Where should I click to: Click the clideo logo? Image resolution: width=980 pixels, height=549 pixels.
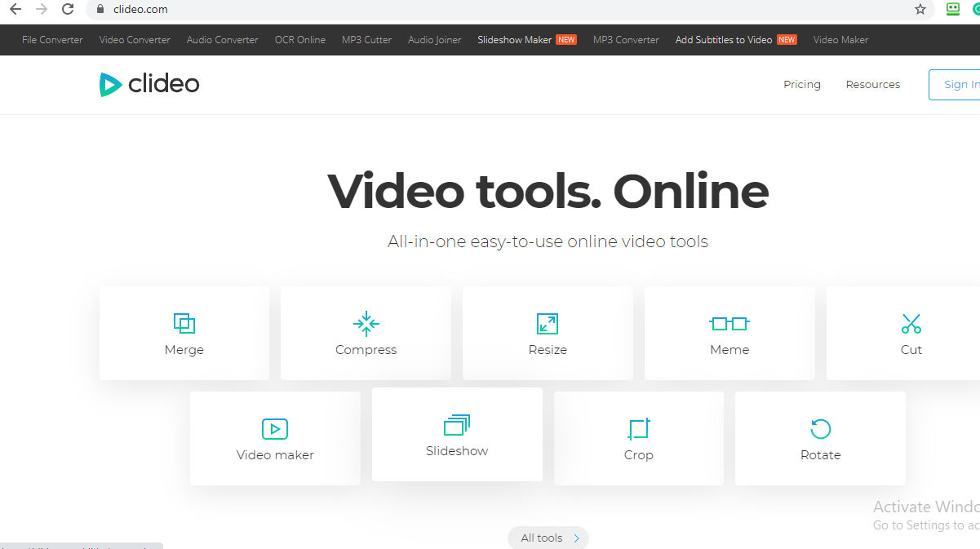pos(150,84)
